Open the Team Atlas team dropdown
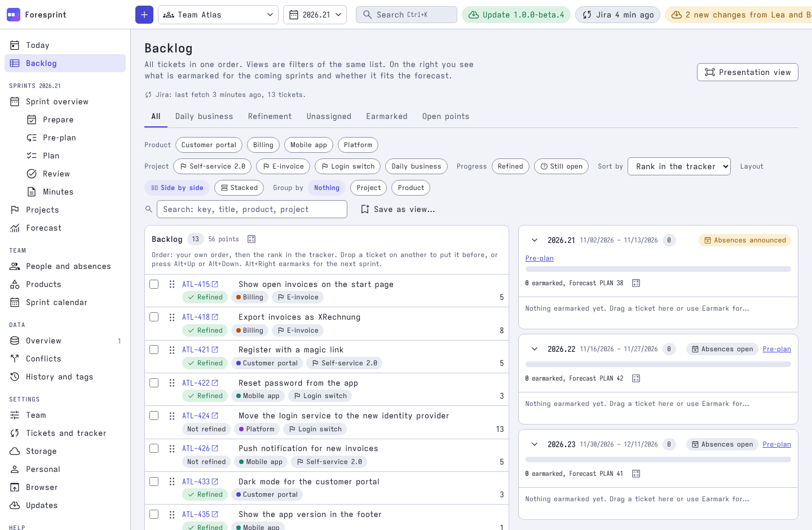Image resolution: width=812 pixels, height=530 pixels. (x=218, y=15)
